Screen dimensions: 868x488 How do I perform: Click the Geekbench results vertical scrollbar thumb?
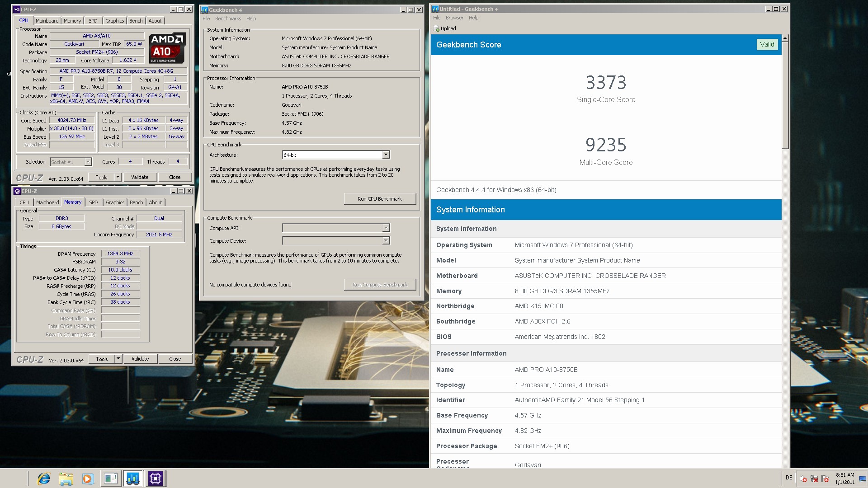click(785, 95)
